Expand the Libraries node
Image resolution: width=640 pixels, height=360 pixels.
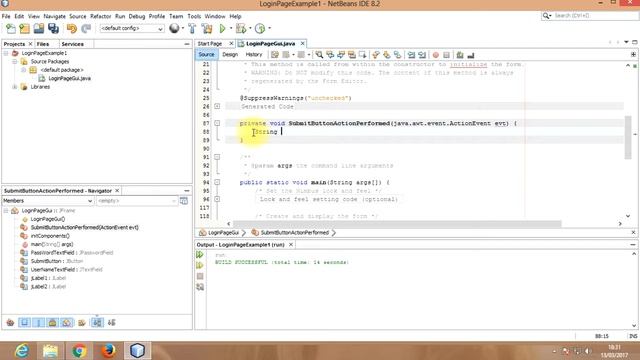point(15,87)
